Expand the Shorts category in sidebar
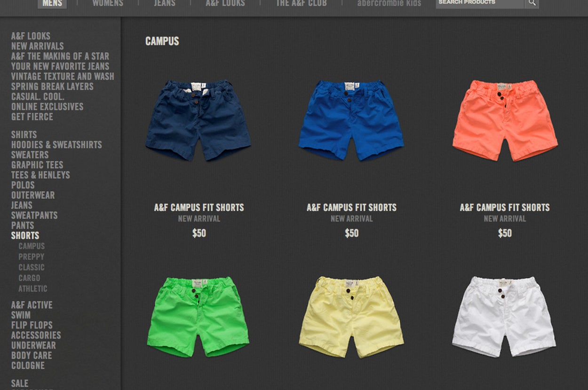588x390 pixels. (x=25, y=235)
